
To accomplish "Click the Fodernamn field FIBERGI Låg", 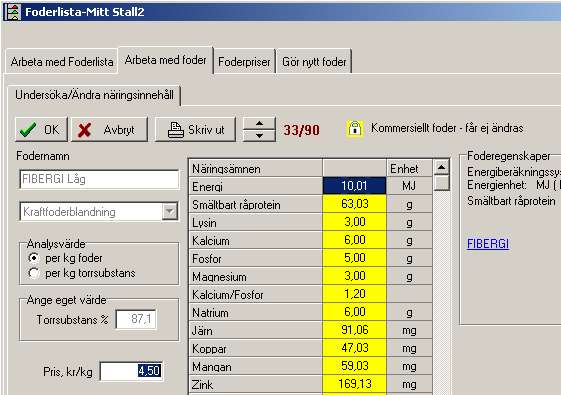I will 99,179.
